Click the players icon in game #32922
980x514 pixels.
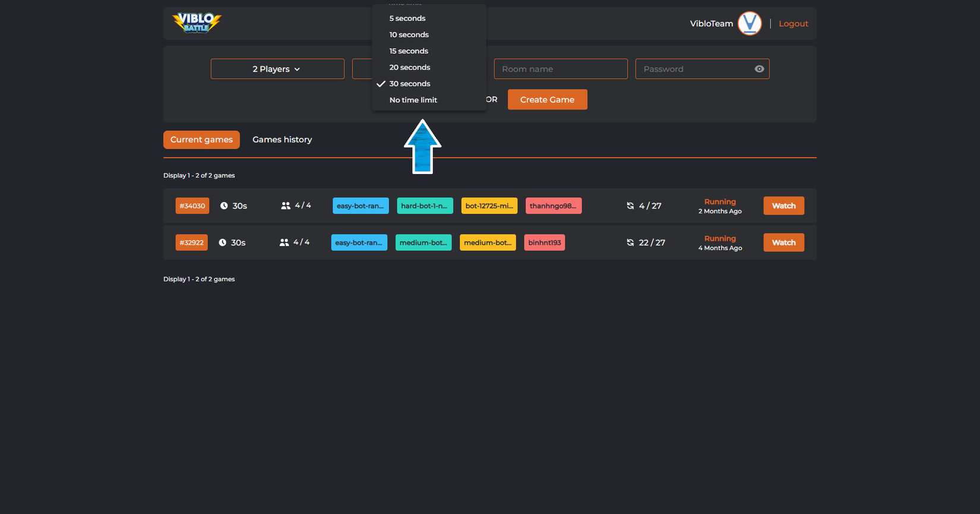[x=284, y=242]
